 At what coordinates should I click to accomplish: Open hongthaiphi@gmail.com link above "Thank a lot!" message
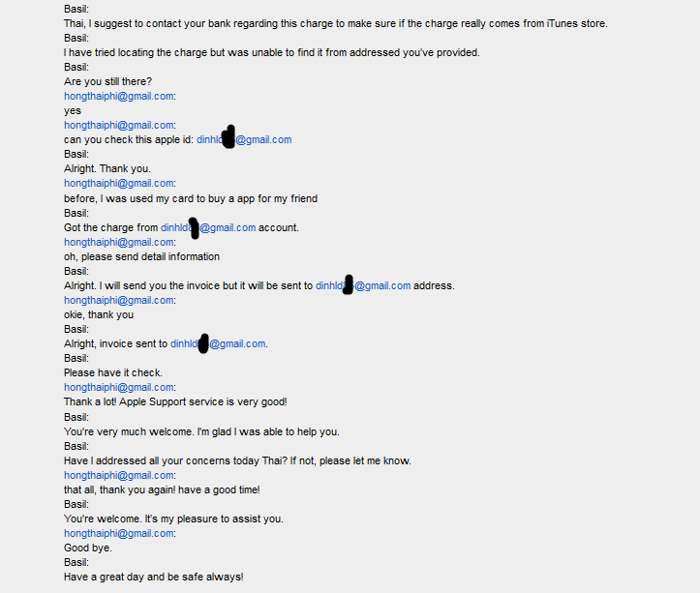119,387
